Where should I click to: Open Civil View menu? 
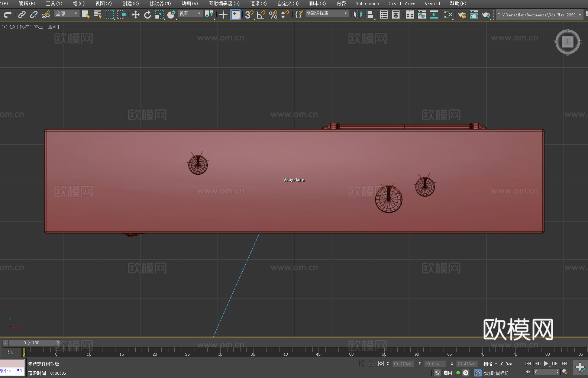tap(402, 3)
